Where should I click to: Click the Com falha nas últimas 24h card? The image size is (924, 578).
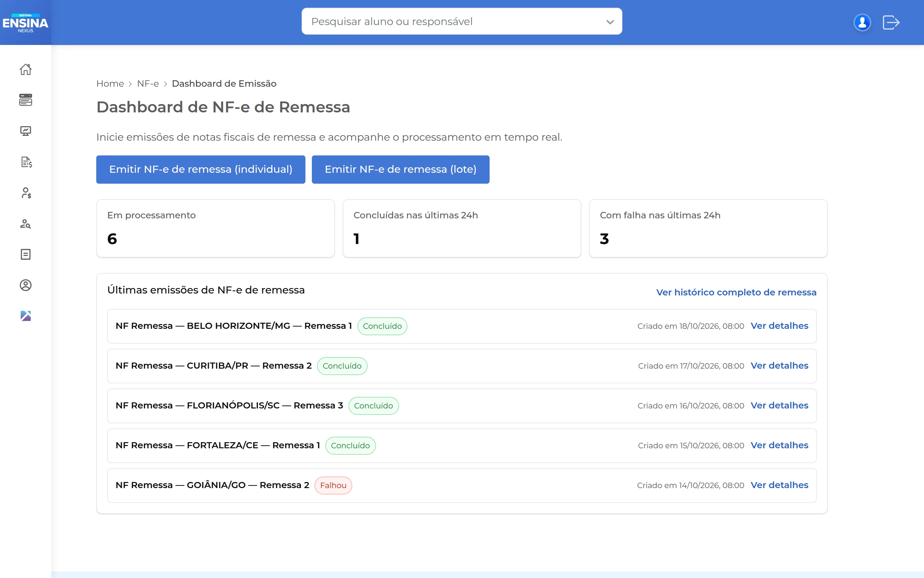pos(708,228)
